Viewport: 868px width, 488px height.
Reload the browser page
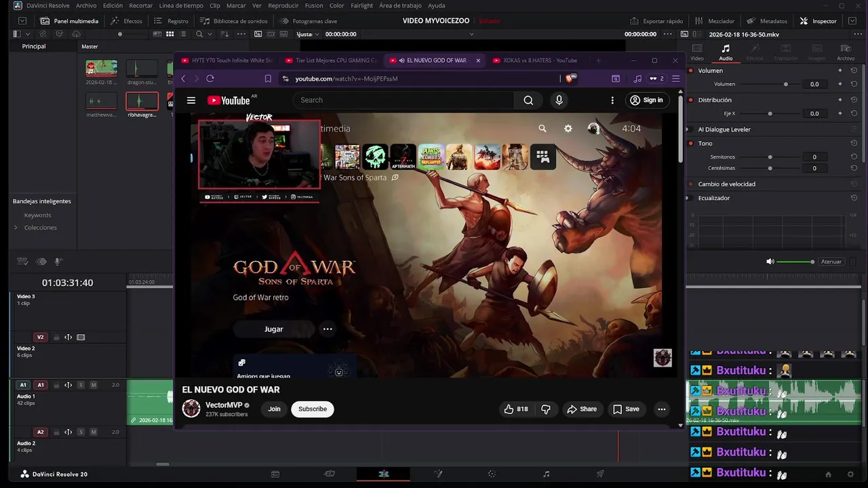(x=210, y=79)
